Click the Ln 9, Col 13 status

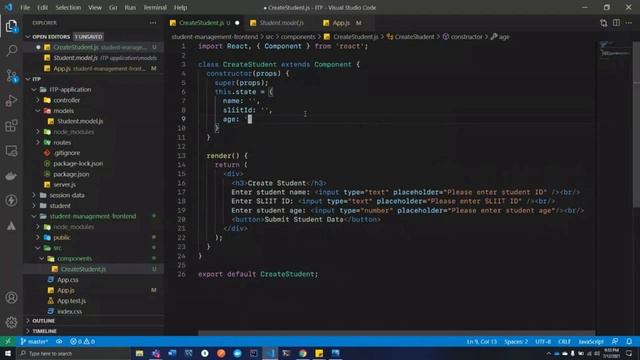(x=482, y=341)
